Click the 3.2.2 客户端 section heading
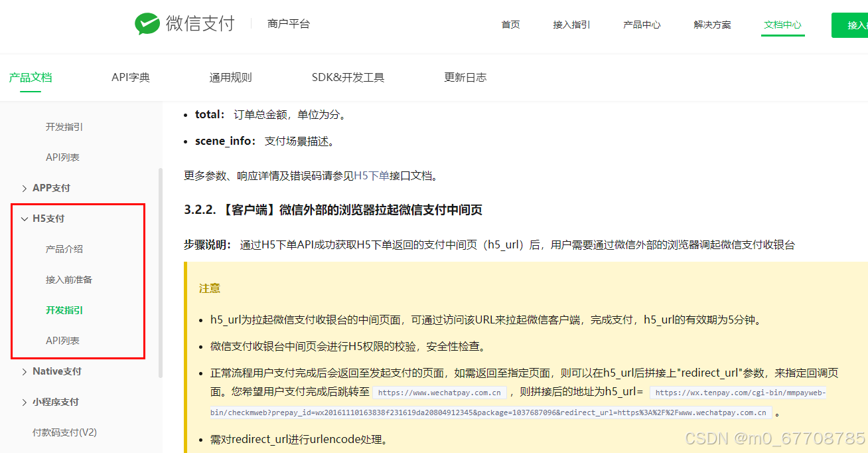This screenshot has height=453, width=868. (x=333, y=210)
